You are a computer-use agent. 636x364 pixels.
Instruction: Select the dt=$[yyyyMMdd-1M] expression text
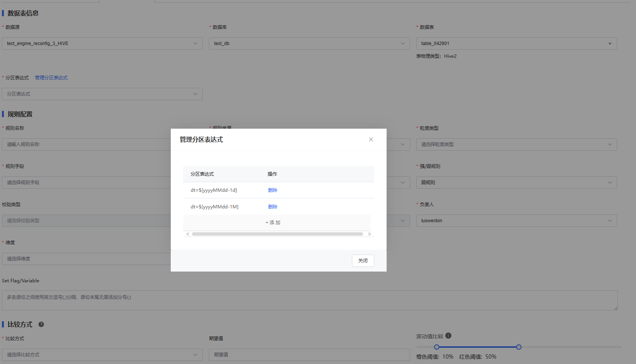click(214, 207)
